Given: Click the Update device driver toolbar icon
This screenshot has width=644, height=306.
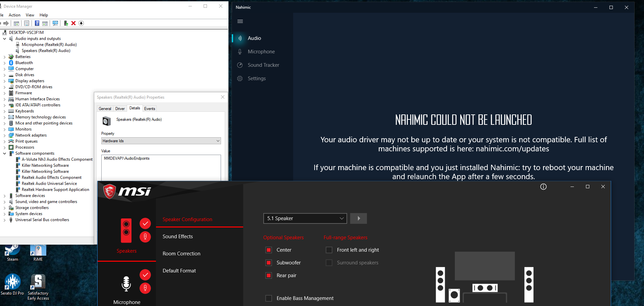Looking at the screenshot, I should [x=66, y=23].
